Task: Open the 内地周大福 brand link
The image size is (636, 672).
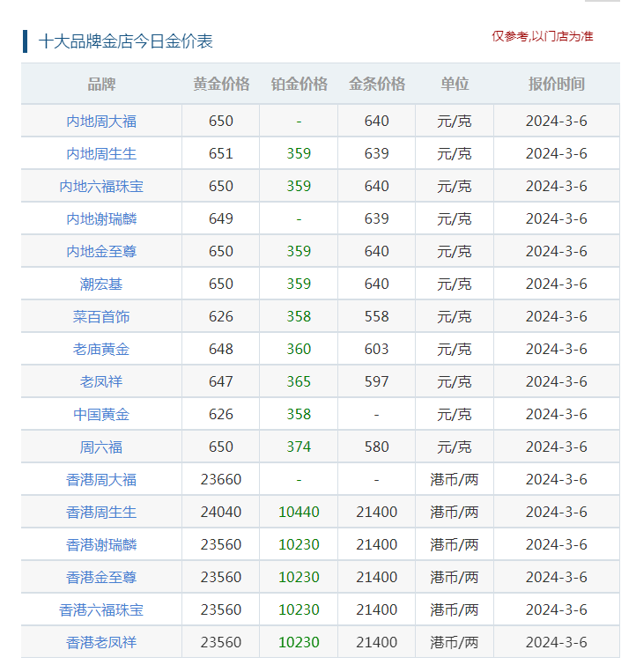Action: click(101, 121)
